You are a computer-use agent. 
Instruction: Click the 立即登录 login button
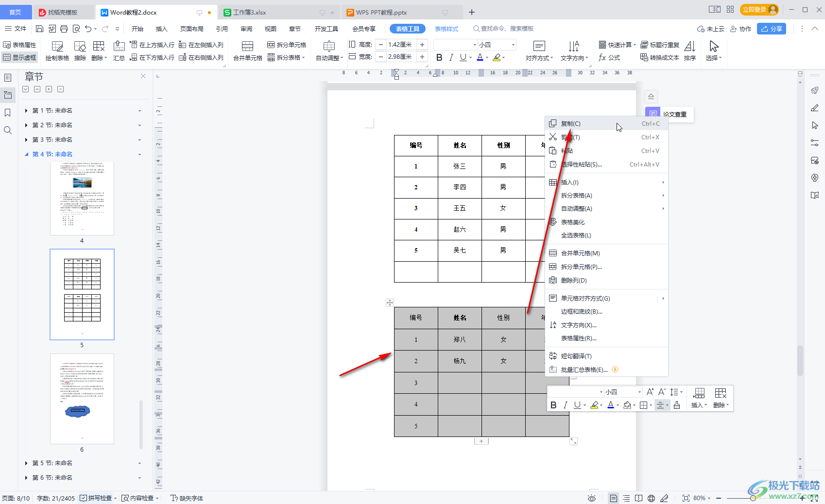(759, 10)
